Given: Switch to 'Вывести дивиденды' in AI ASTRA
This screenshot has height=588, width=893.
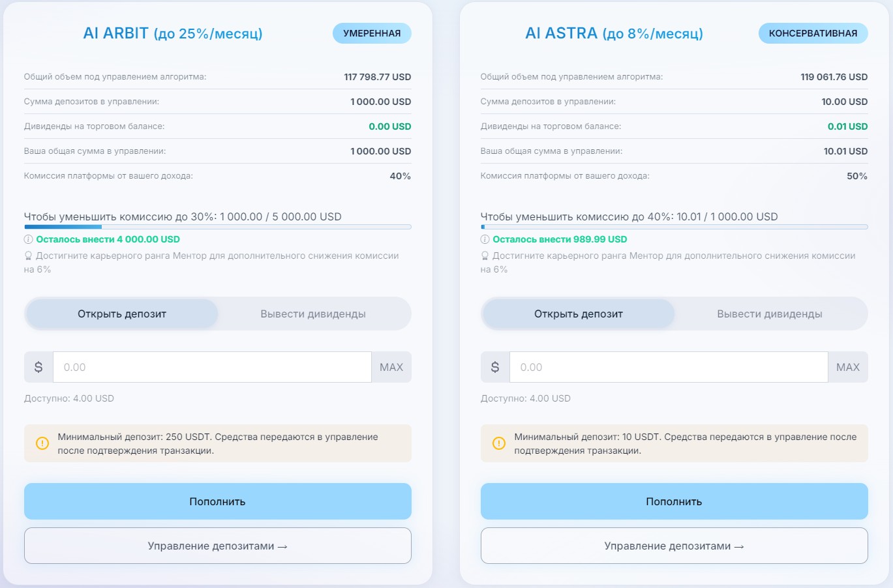Looking at the screenshot, I should (x=770, y=314).
